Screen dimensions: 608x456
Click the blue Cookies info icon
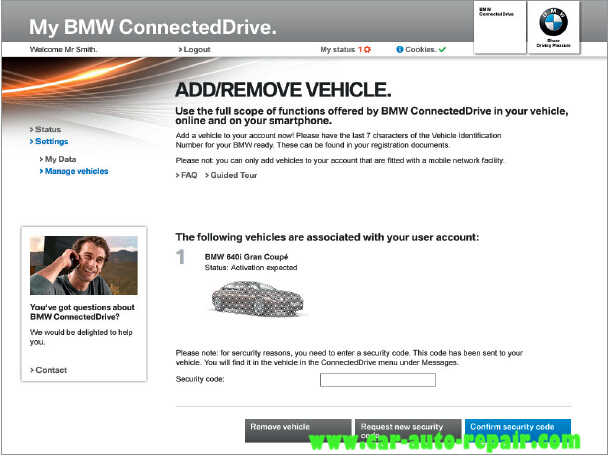coord(400,50)
